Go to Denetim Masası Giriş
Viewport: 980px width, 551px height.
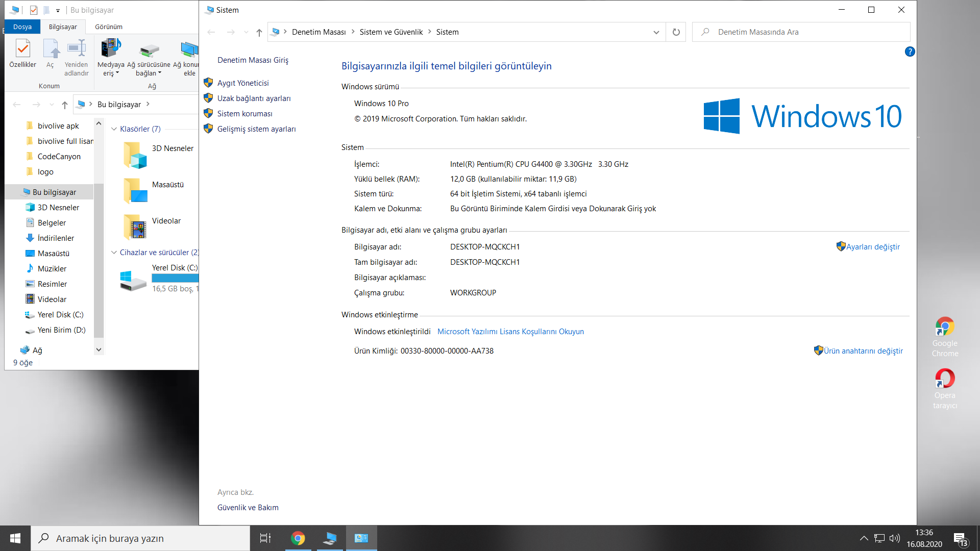(253, 60)
